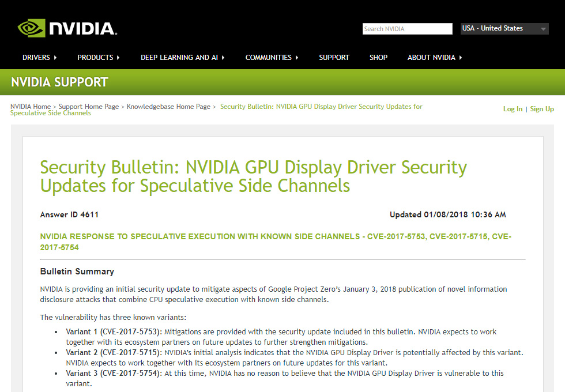Open the USA - United States region dropdown
This screenshot has height=392, width=565.
(x=504, y=28)
